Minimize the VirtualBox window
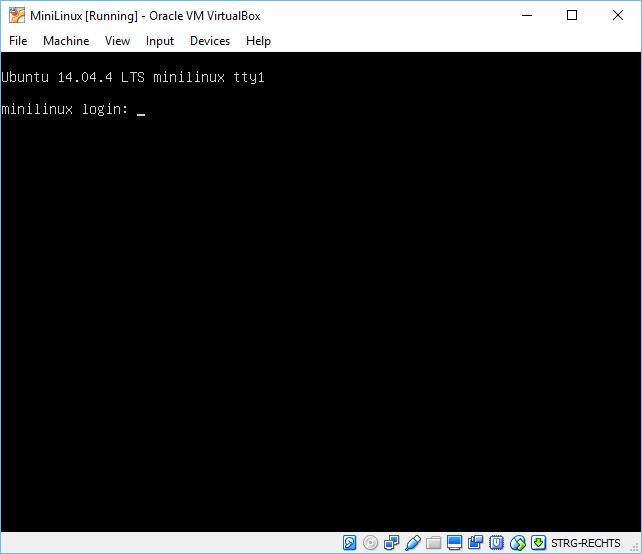Viewport: 642px width, 554px height. pyautogui.click(x=527, y=16)
